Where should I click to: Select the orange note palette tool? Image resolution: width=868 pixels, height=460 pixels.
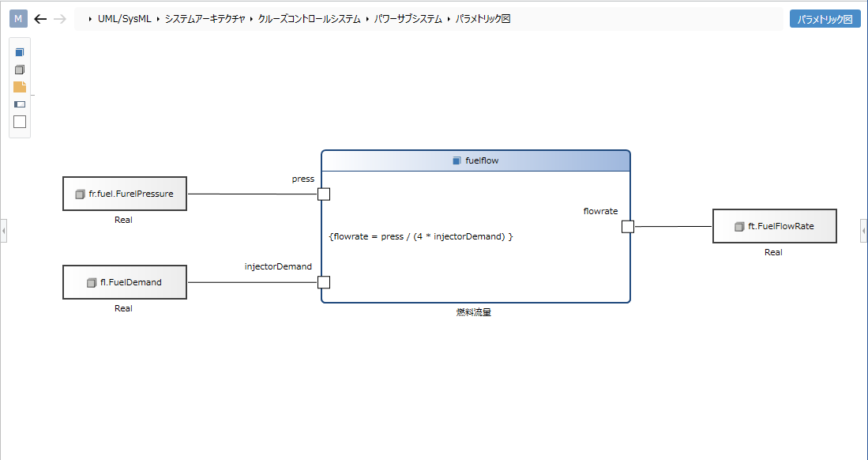pos(20,87)
